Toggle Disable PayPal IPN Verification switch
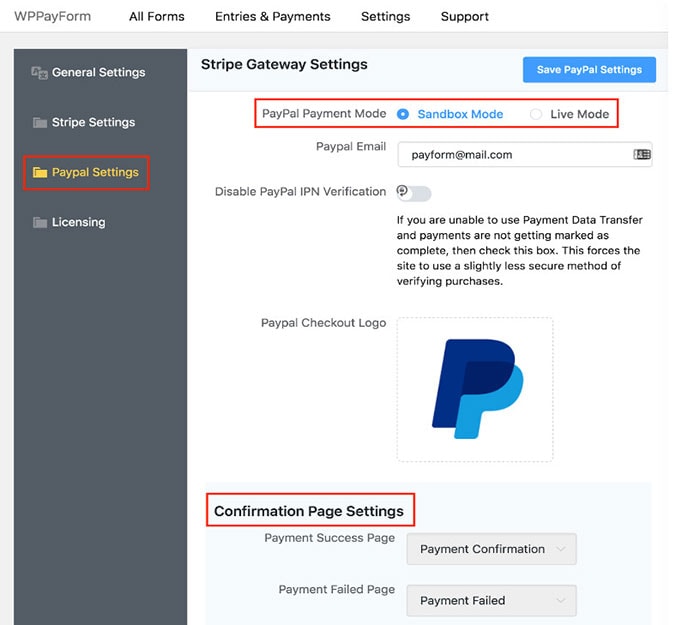 pos(413,192)
